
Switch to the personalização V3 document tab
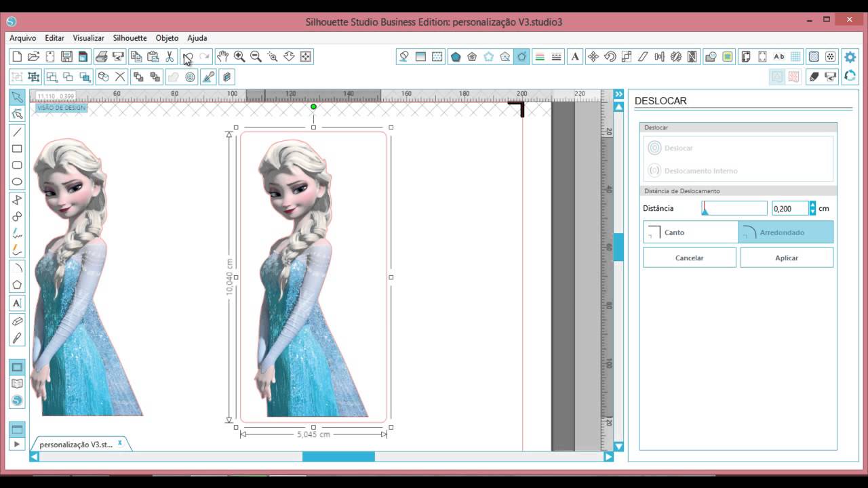tap(76, 445)
